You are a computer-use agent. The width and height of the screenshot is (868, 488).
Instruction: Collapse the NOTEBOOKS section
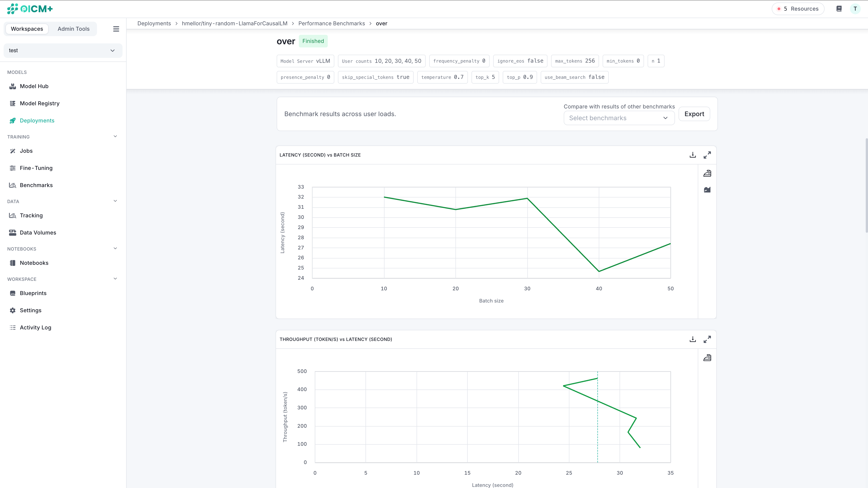tap(115, 249)
